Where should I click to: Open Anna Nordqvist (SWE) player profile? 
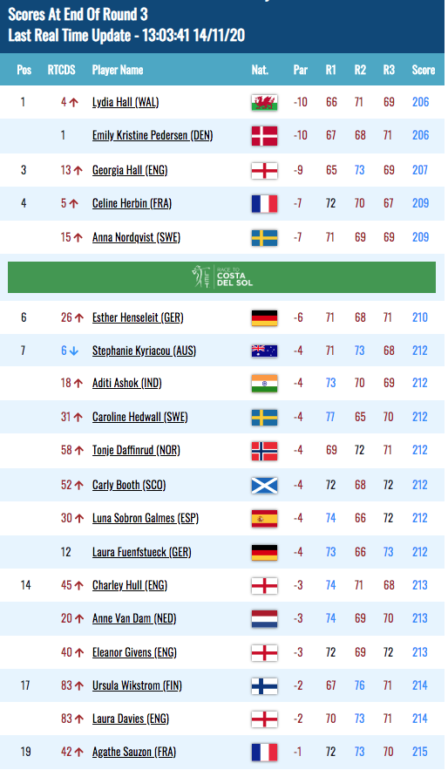(x=136, y=238)
